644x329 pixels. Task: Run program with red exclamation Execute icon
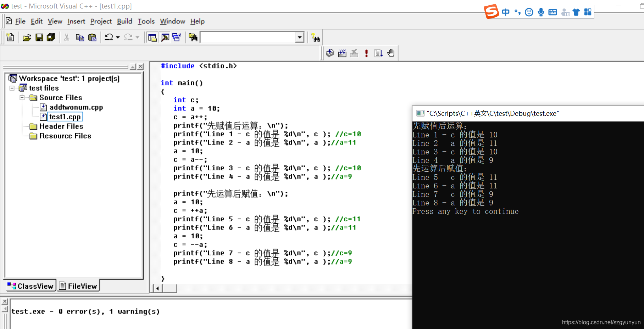366,53
